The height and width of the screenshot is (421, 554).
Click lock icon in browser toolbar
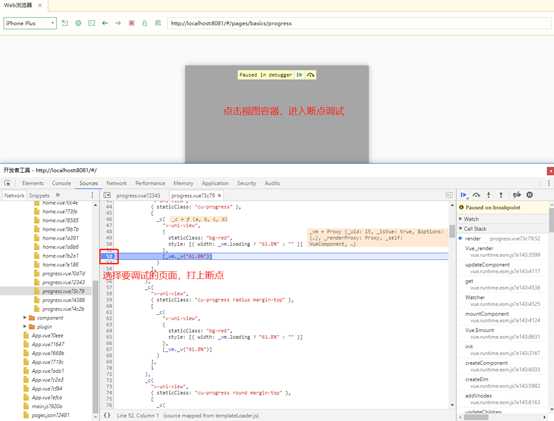click(145, 23)
